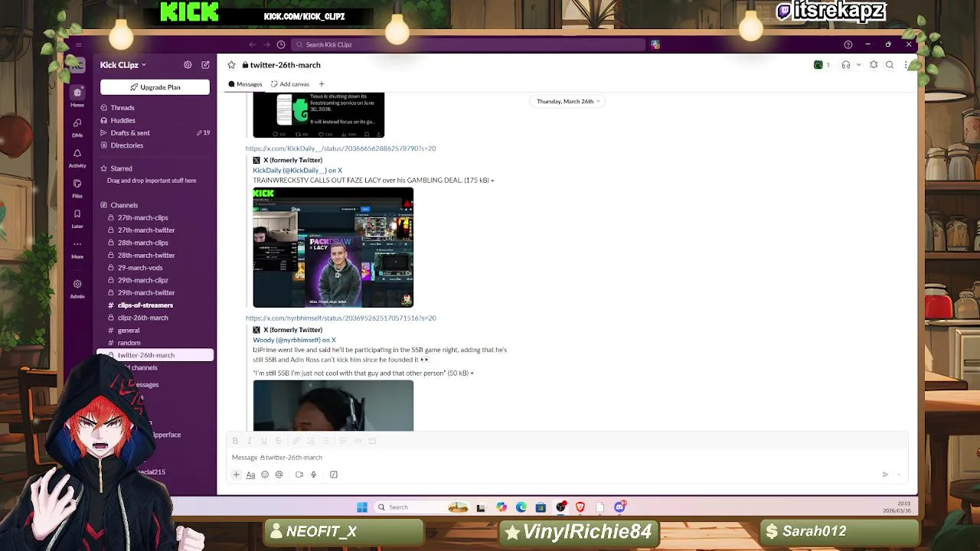Open the attachment plus menu in composer
This screenshot has width=980, height=551.
[236, 474]
